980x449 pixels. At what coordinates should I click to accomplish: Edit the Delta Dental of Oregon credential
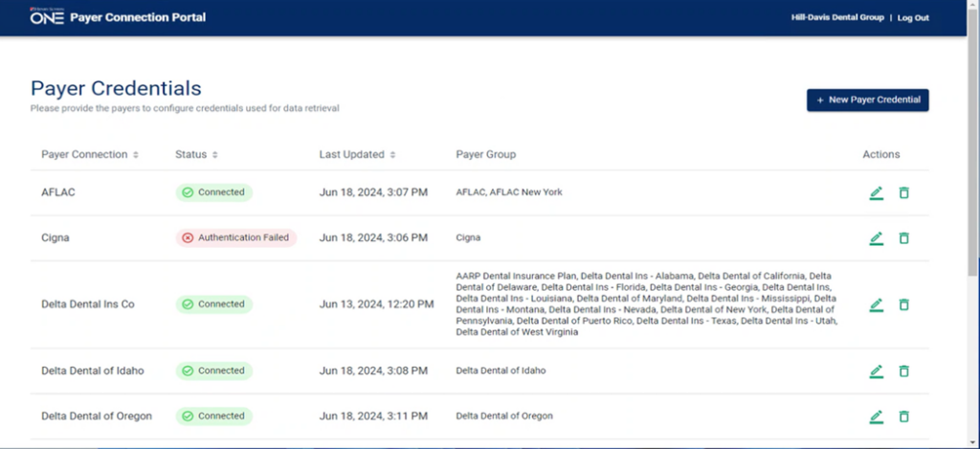(x=876, y=416)
